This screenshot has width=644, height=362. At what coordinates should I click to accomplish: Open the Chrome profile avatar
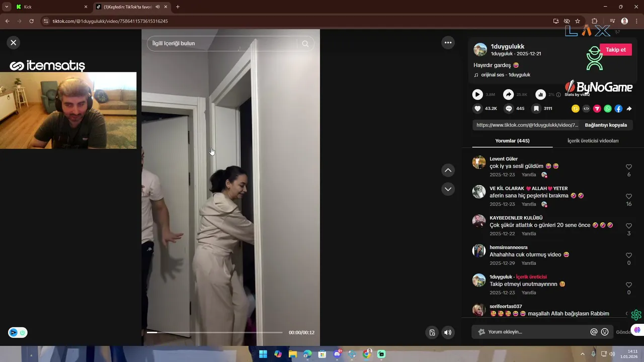click(x=624, y=21)
